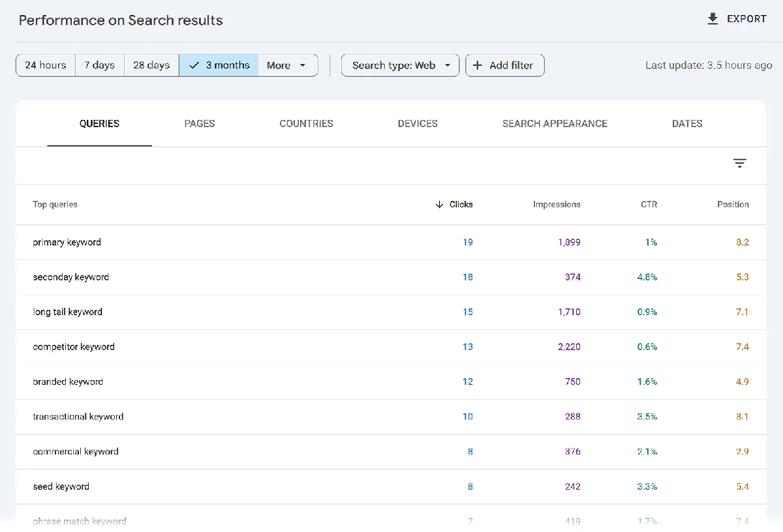Select the 3 months date range
Image resolution: width=783 pixels, height=532 pixels.
pyautogui.click(x=219, y=65)
